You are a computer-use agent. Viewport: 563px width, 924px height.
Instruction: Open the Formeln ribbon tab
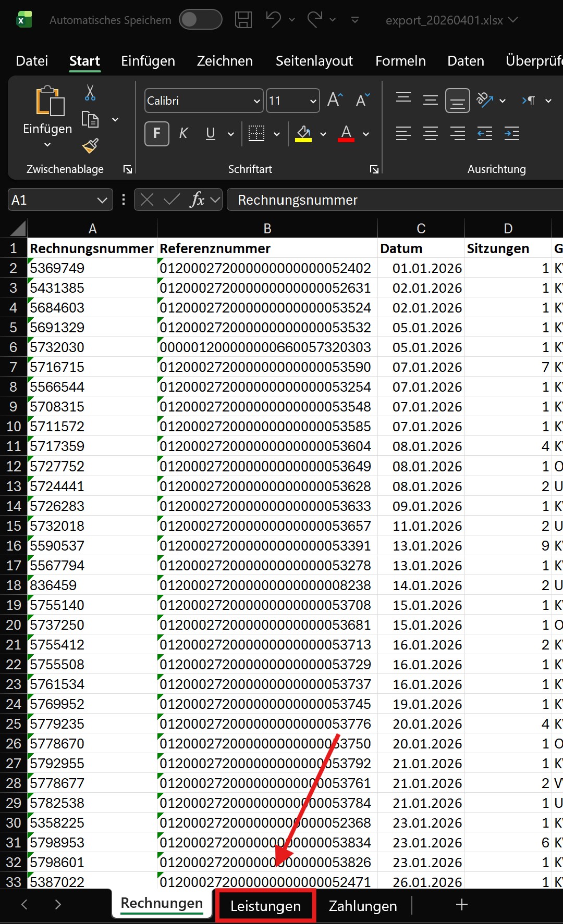[x=400, y=61]
